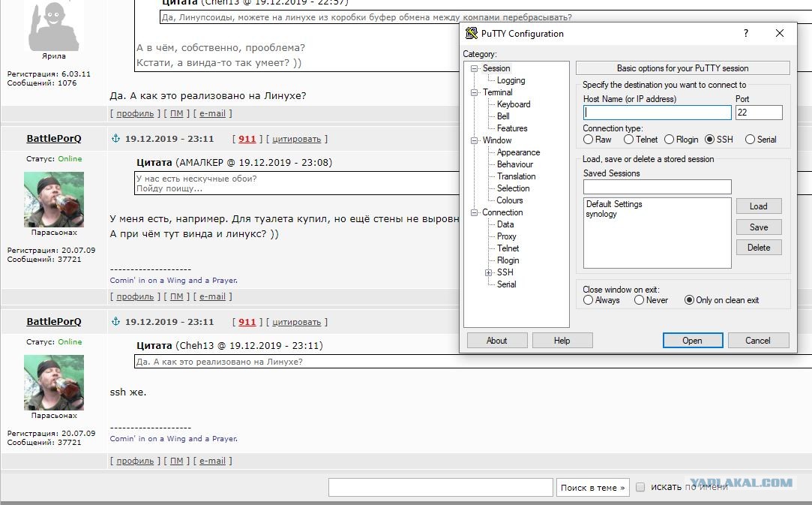The height and width of the screenshot is (505, 812).
Task: Select Rlogin connection type
Action: (x=669, y=140)
